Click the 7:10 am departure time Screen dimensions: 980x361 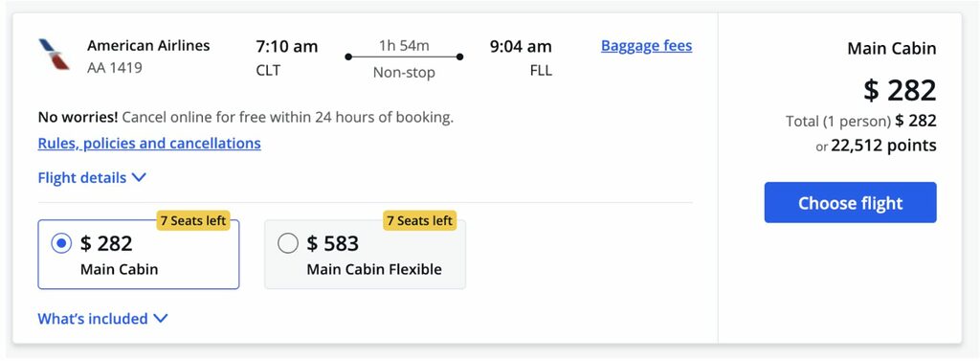(287, 46)
